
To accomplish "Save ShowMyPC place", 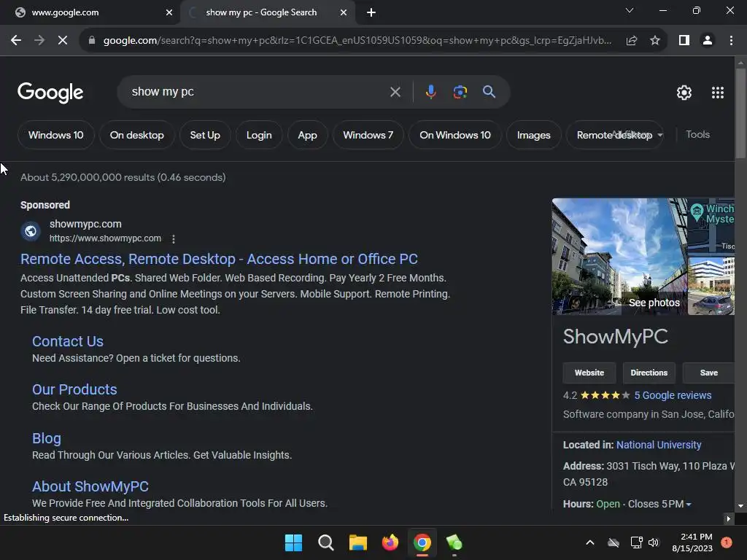I will 709,373.
